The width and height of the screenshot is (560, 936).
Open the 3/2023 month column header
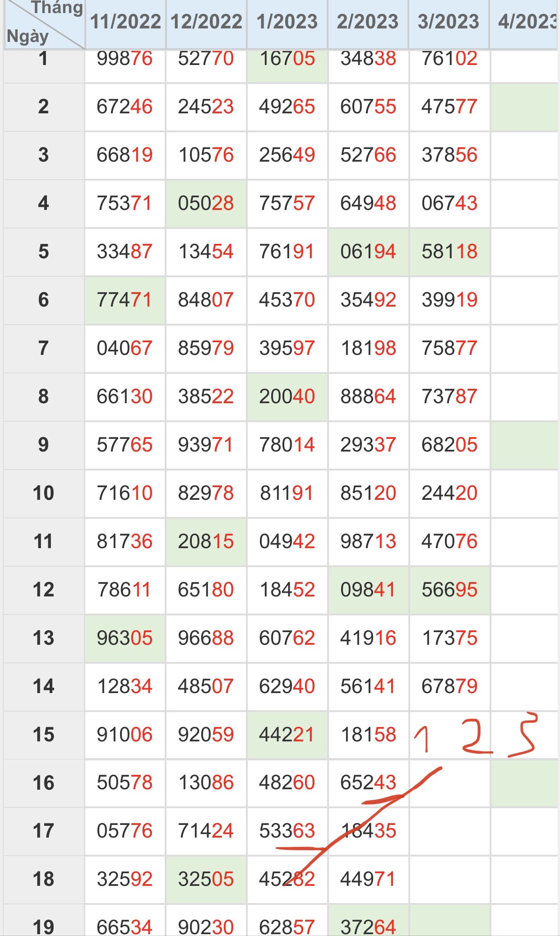[449, 22]
